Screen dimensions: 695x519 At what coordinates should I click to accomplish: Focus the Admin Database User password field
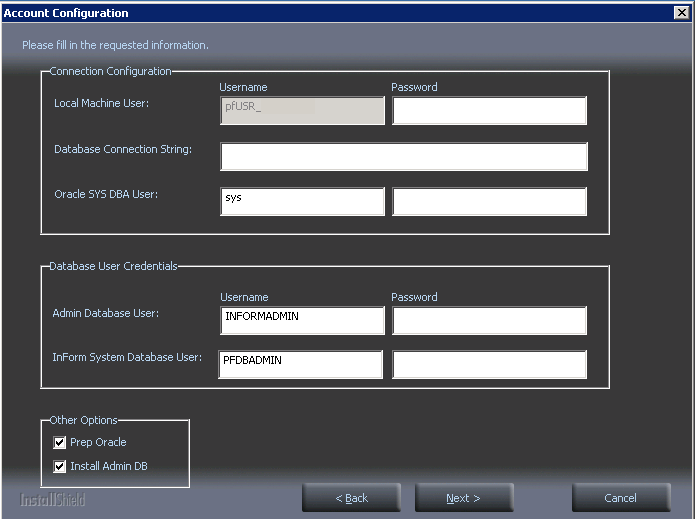point(489,320)
